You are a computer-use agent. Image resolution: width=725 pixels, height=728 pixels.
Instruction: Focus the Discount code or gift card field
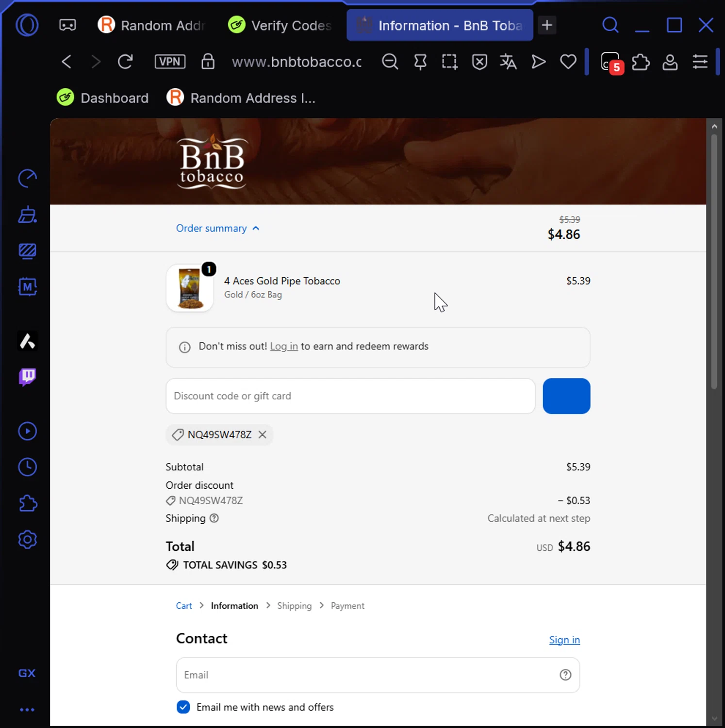(350, 396)
